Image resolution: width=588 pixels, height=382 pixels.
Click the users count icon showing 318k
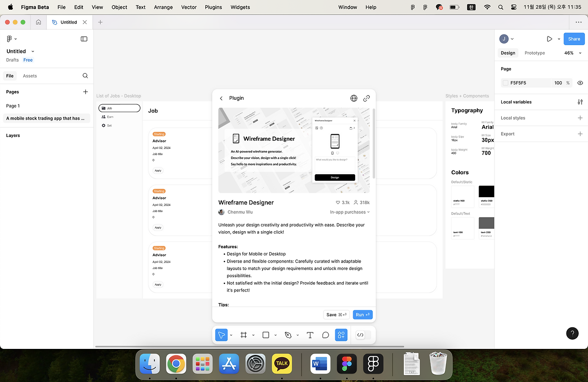click(356, 202)
